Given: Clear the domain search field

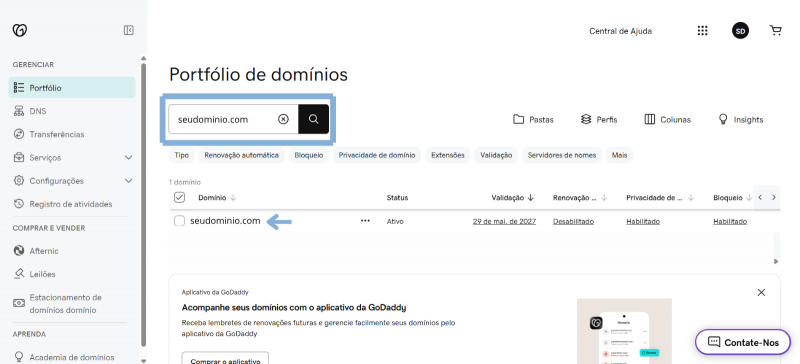Looking at the screenshot, I should click(283, 119).
